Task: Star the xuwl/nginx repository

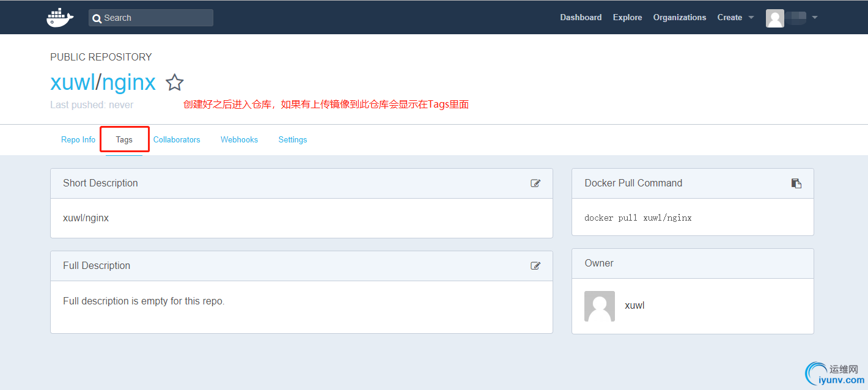Action: tap(175, 83)
